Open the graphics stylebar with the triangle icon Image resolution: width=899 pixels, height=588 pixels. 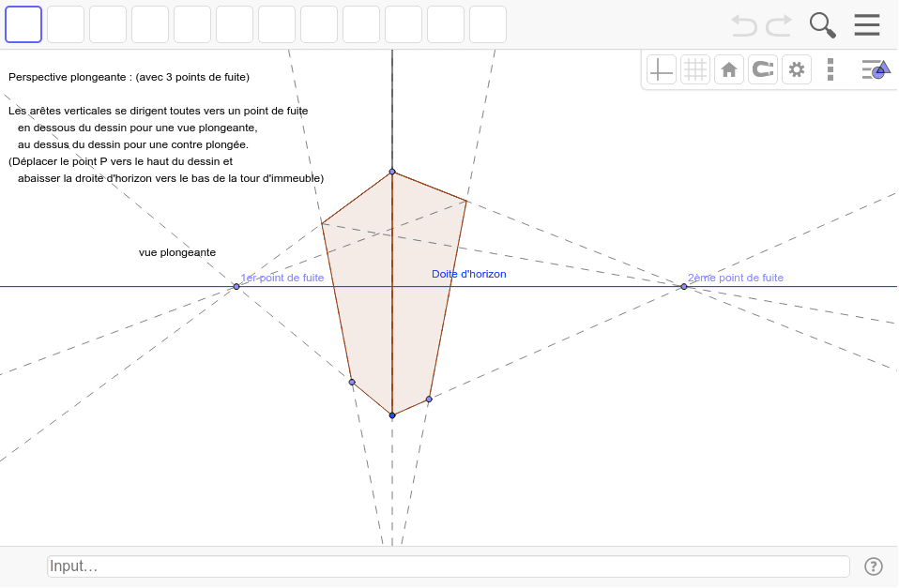click(x=876, y=68)
